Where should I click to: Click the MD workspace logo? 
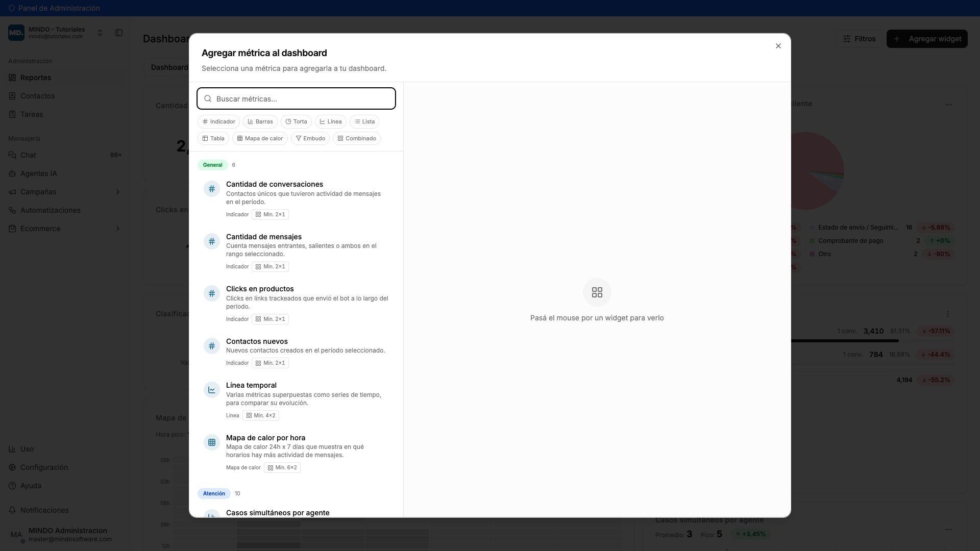pyautogui.click(x=16, y=33)
